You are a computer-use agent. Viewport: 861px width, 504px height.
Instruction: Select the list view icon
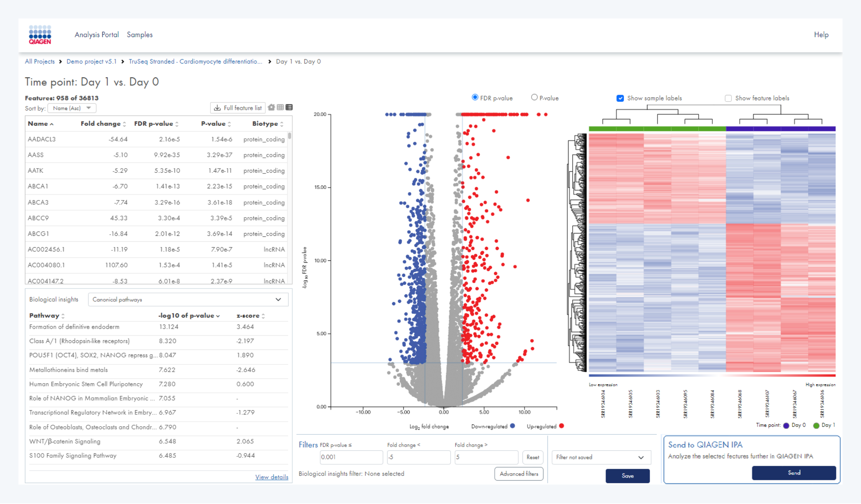289,108
